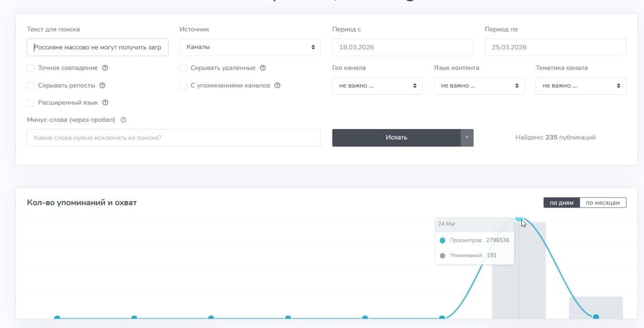Click help icon next to Точное совпадение

tap(105, 68)
